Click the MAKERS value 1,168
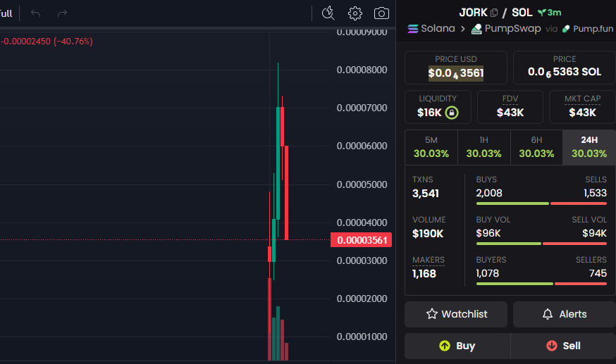Viewport: 616px width, 364px height. [424, 274]
